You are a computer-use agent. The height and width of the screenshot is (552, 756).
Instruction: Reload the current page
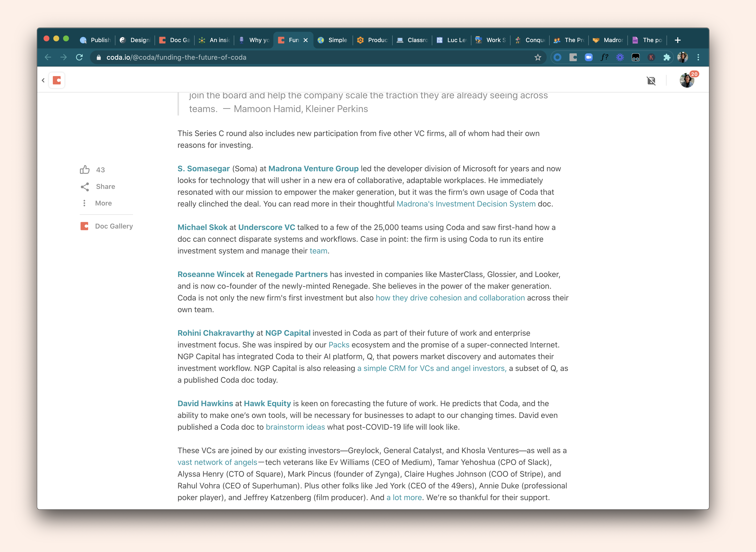pyautogui.click(x=79, y=57)
